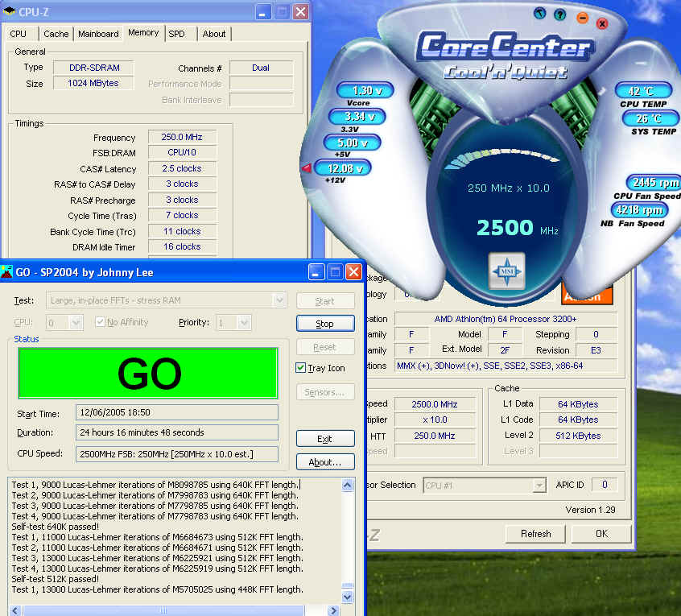Click OK in the background CPU-Z window
The width and height of the screenshot is (681, 616).
click(601, 534)
